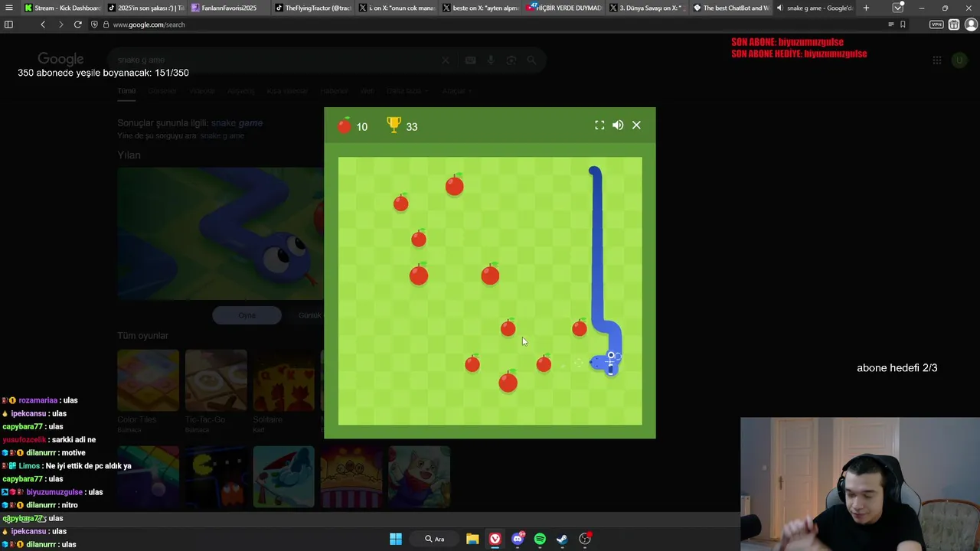Open File Explorer from the taskbar
980x551 pixels.
point(472,539)
